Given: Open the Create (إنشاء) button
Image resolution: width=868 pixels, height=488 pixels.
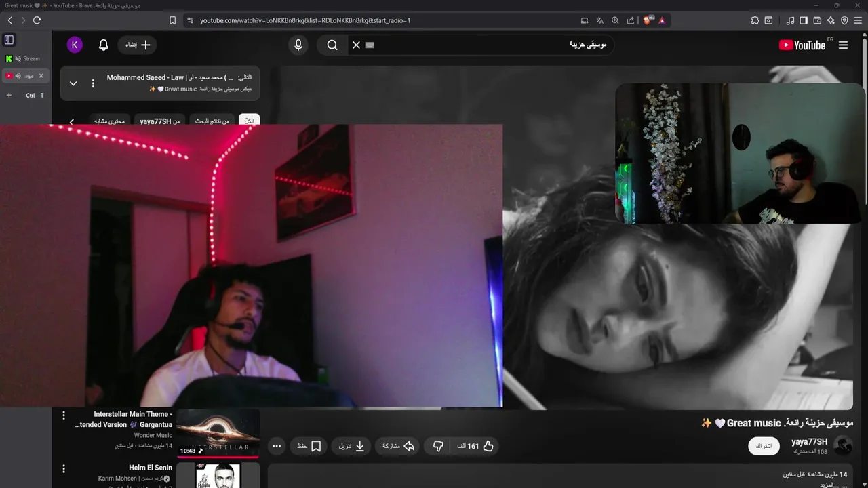Looking at the screenshot, I should click(x=137, y=45).
